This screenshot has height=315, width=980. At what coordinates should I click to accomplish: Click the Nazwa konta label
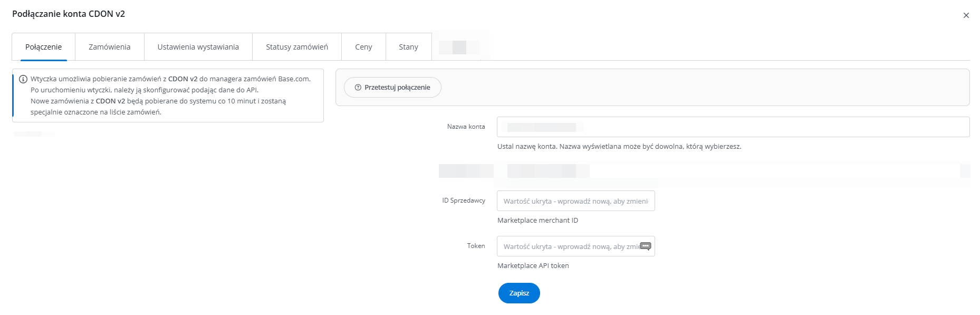466,127
